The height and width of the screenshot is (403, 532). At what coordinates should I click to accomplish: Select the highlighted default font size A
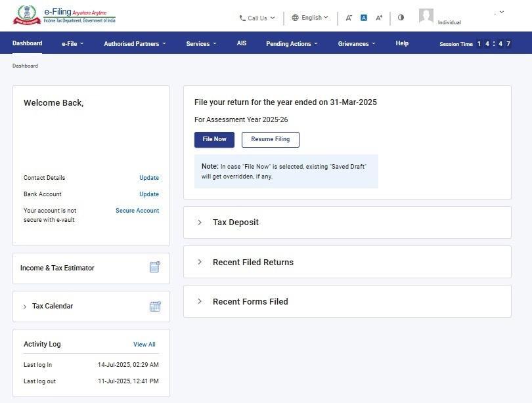tap(364, 18)
